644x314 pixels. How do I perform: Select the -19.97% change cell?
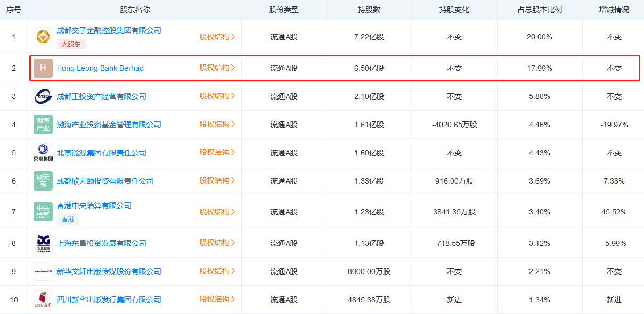(x=614, y=125)
